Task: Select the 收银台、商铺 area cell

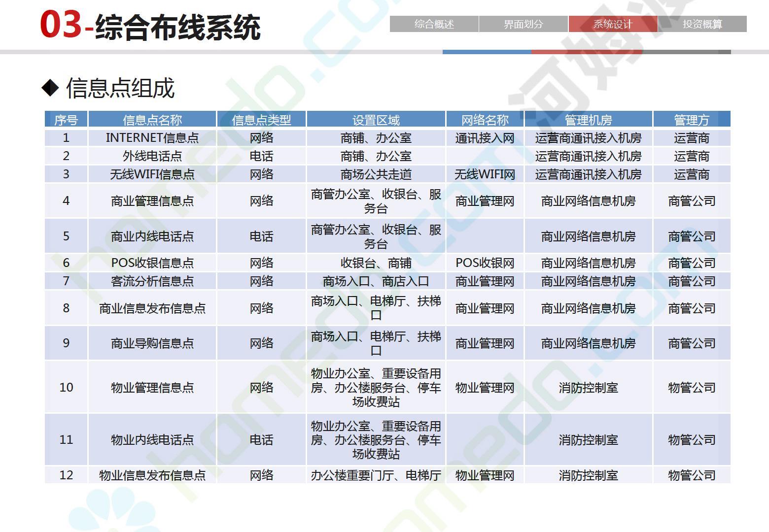Action: [x=376, y=263]
